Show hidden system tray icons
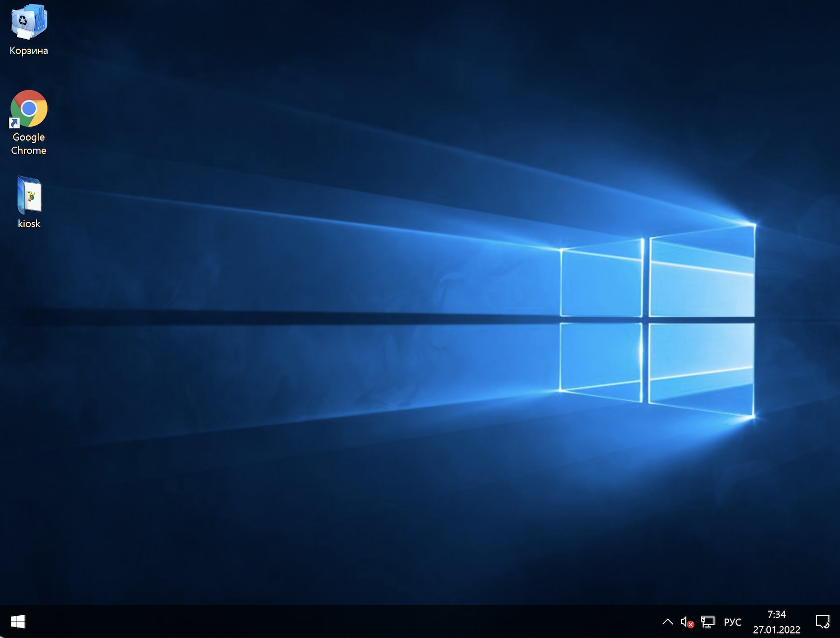840x638 pixels. [x=667, y=622]
